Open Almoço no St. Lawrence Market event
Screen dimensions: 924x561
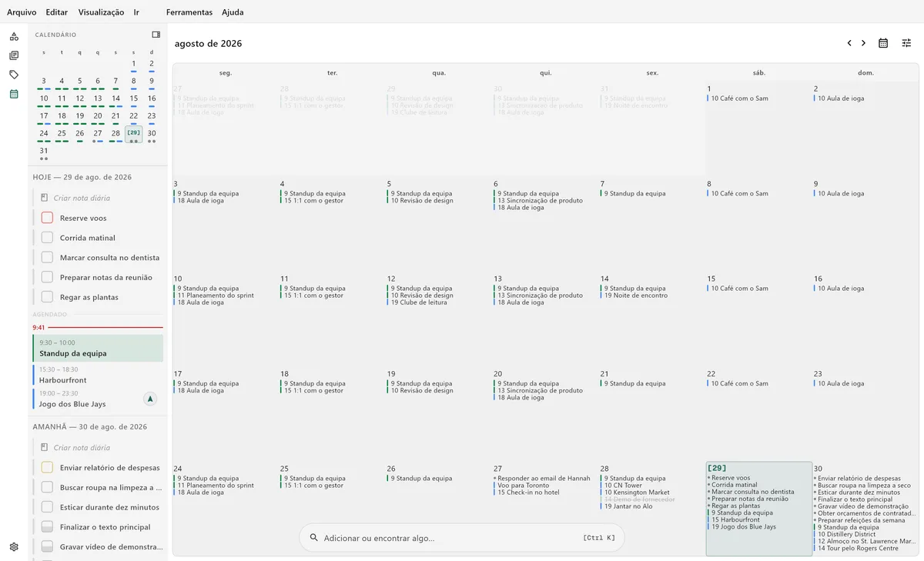tap(865, 541)
